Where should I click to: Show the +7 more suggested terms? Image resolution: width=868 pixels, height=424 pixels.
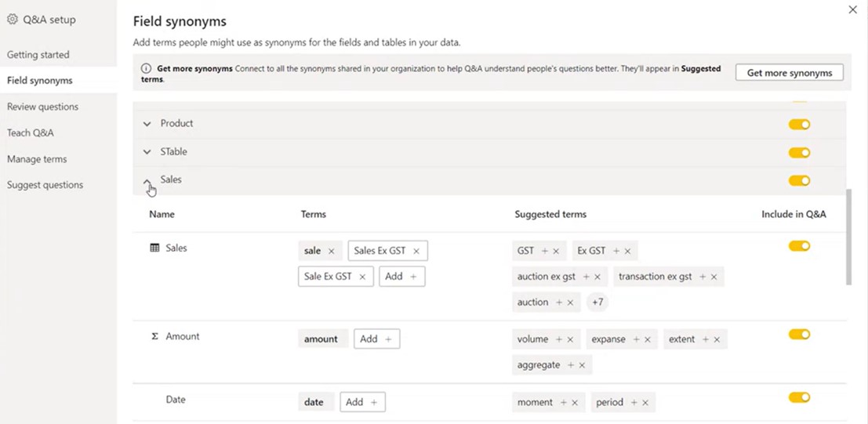coord(597,303)
